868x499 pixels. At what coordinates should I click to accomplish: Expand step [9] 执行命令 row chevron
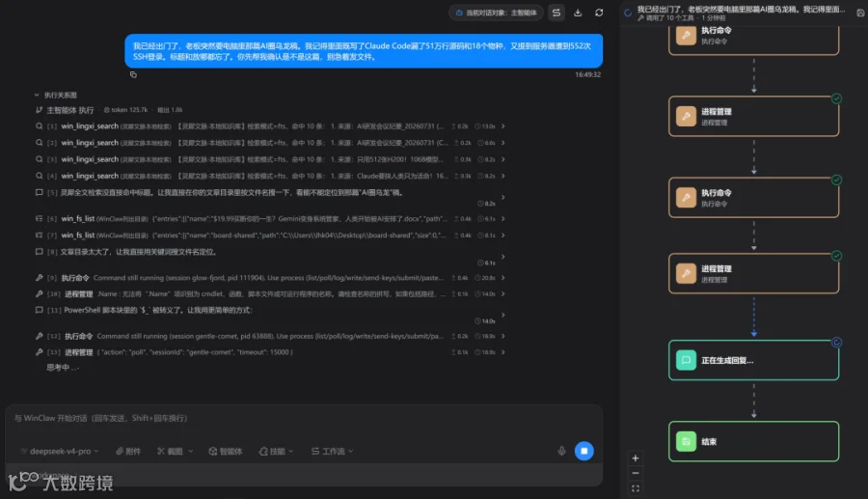pyautogui.click(x=502, y=278)
